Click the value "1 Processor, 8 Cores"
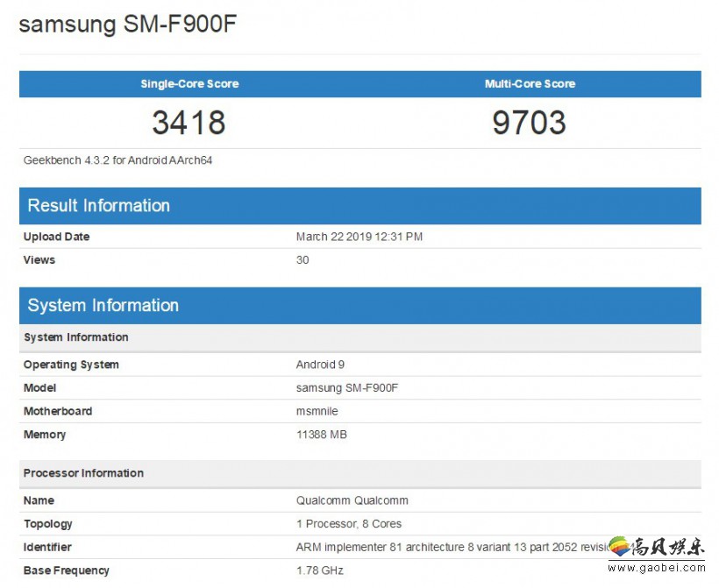 pos(349,524)
